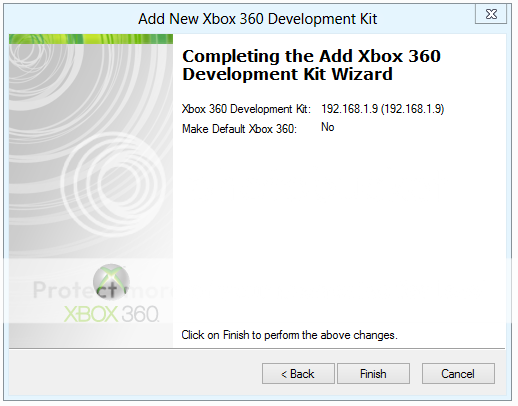Screen dimensions: 518x406
Task: Click the Finish button
Action: coord(373,374)
